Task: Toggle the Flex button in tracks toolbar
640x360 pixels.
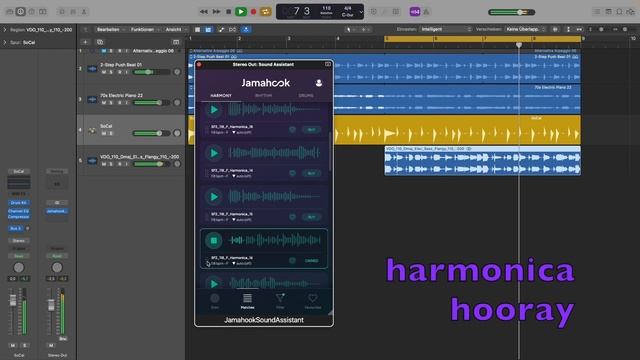Action: 233,29
